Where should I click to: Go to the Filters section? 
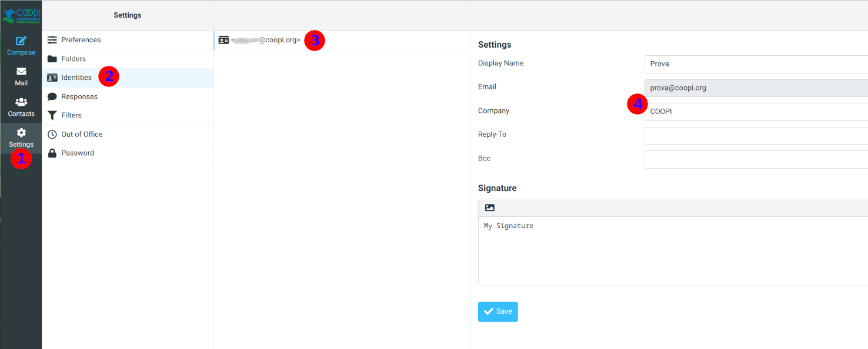point(72,115)
